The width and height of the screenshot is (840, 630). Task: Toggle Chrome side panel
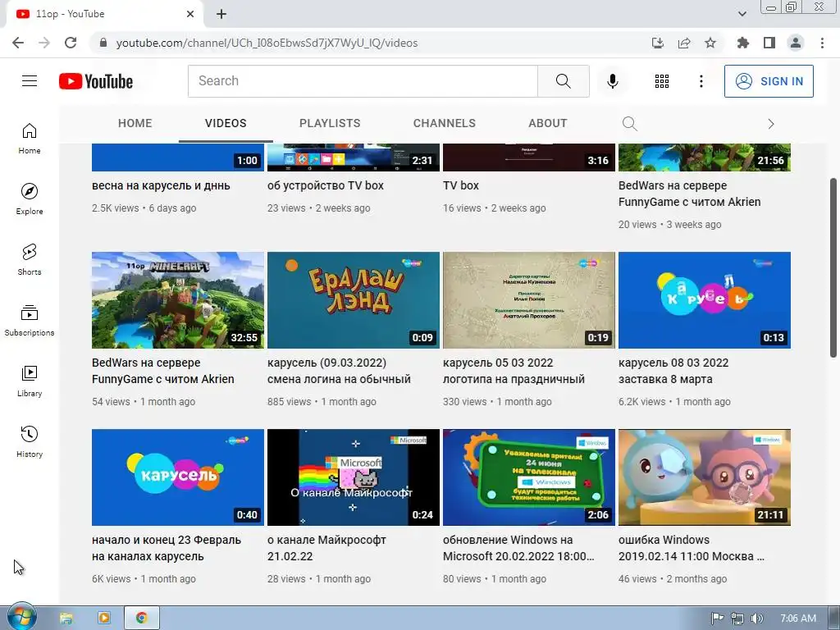[769, 43]
